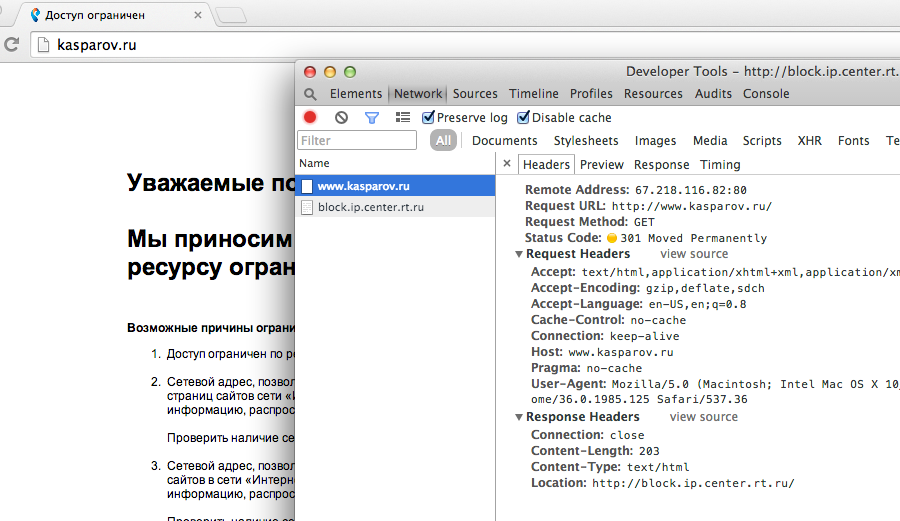This screenshot has width=900, height=521.
Task: Toggle the blue filter funnel icon
Action: click(372, 118)
